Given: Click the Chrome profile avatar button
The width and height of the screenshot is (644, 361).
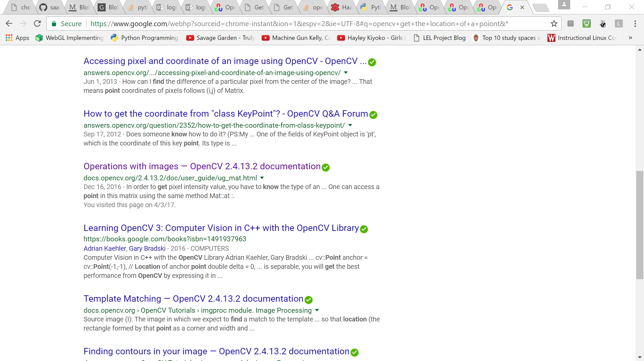Looking at the screenshot, I should (x=564, y=5).
